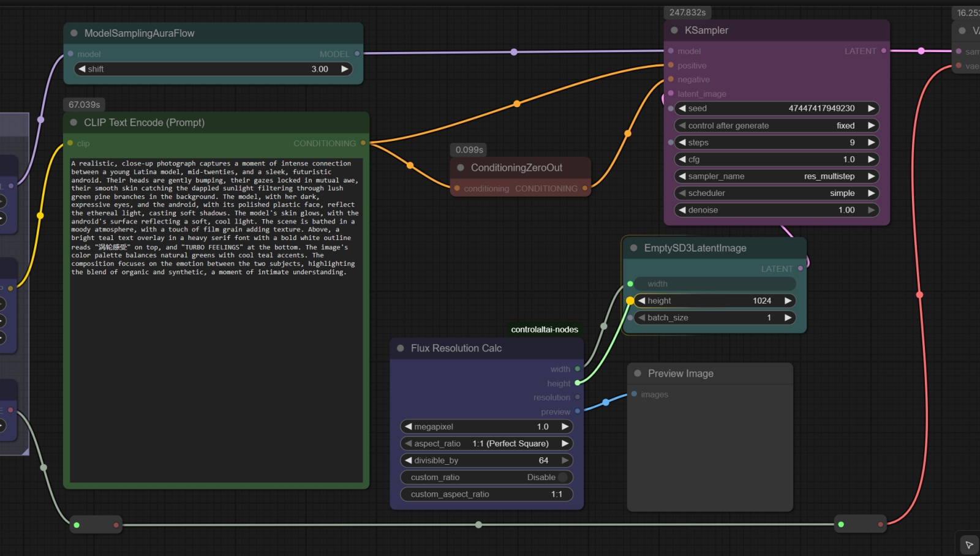Click the ConditioningZeroOut node collapse dot
This screenshot has height=556, width=980.
coord(461,168)
